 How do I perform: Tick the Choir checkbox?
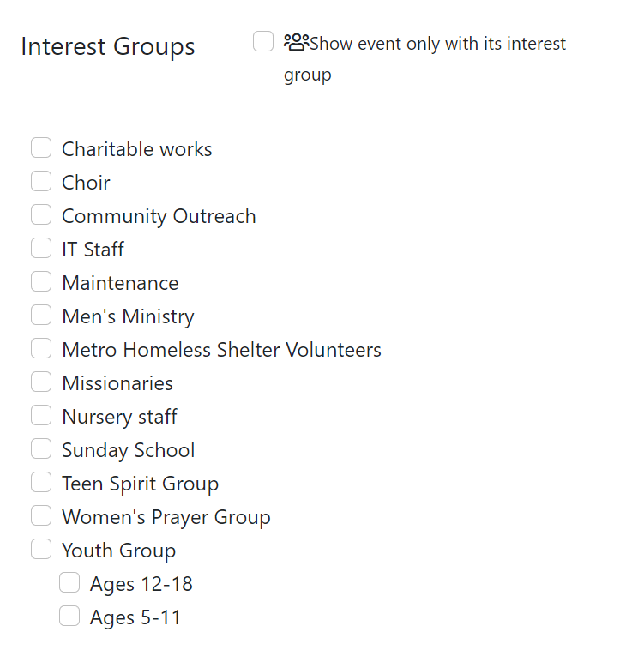tap(41, 181)
